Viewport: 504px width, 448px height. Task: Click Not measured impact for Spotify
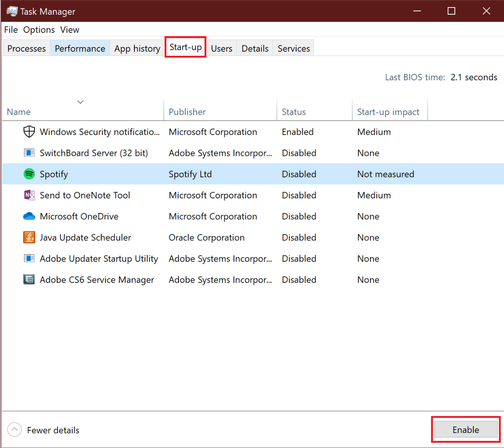pos(386,174)
